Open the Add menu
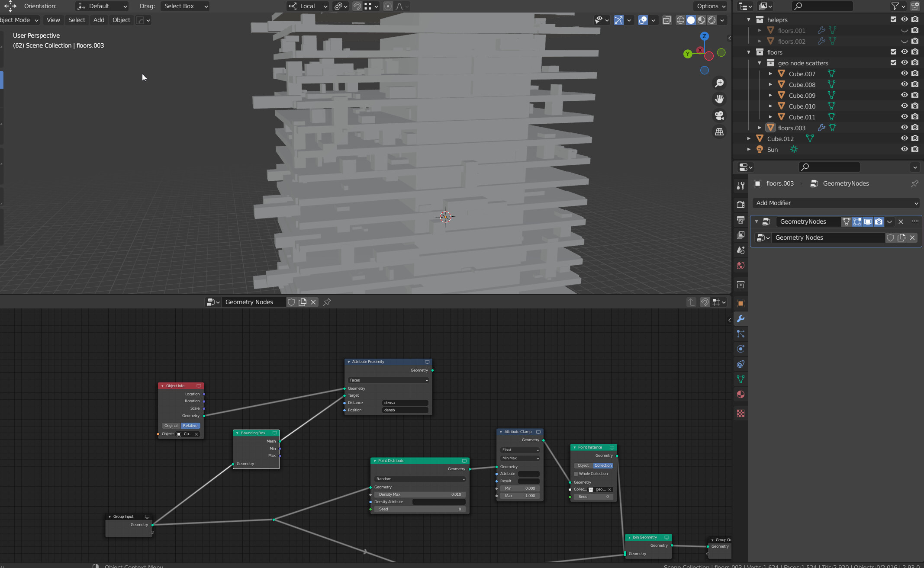Viewport: 924px width, 568px height. [99, 20]
